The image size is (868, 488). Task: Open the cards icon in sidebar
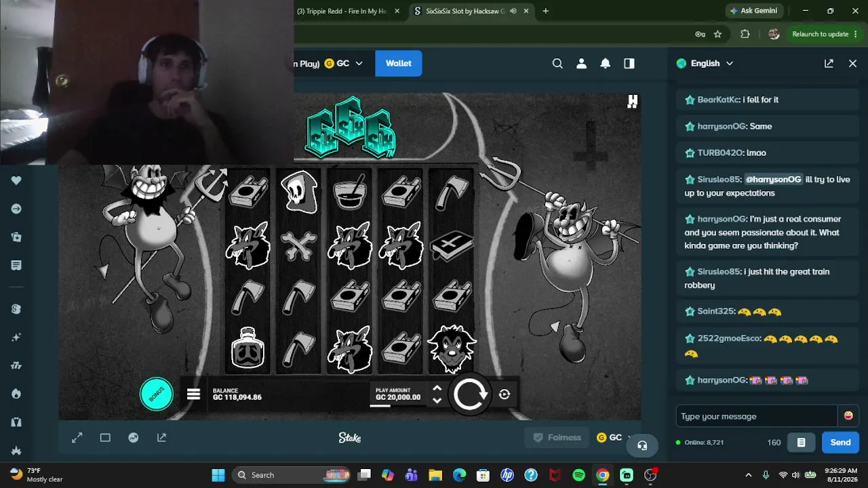pyautogui.click(x=16, y=237)
